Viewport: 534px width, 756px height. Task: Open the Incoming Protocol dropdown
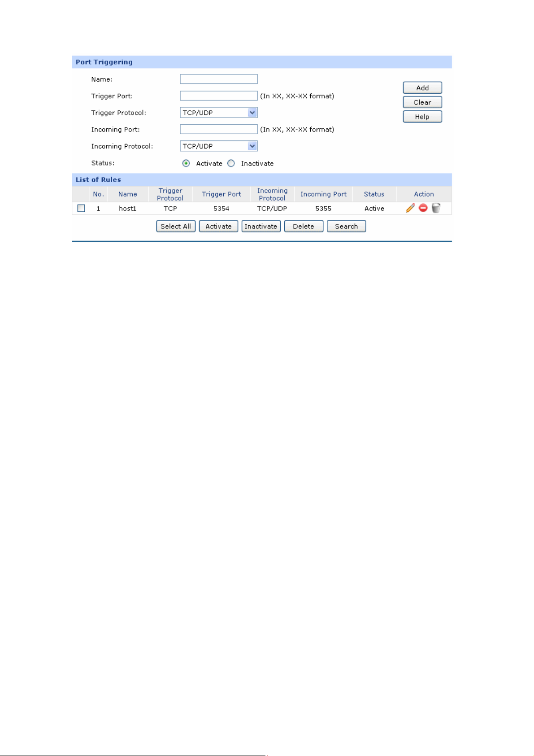coord(218,146)
